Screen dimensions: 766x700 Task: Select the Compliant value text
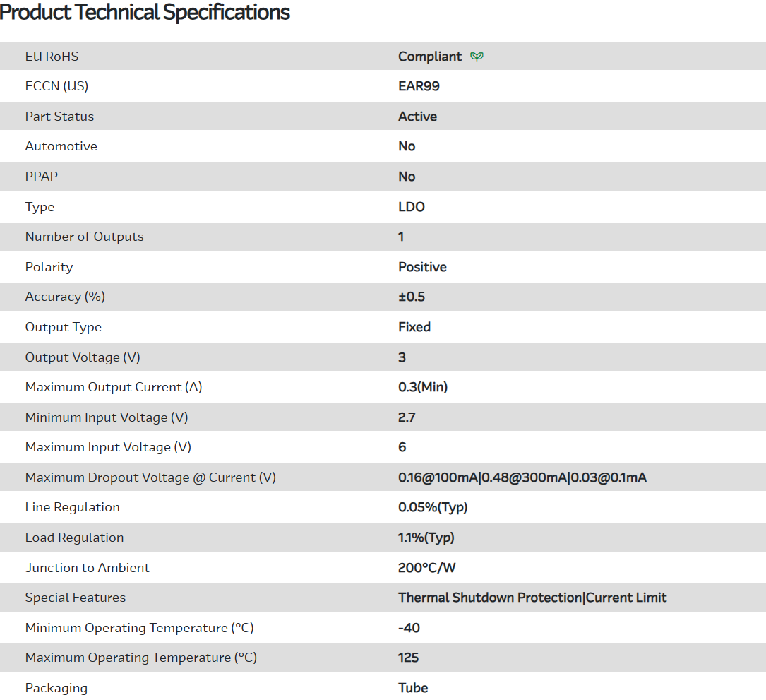(x=429, y=57)
